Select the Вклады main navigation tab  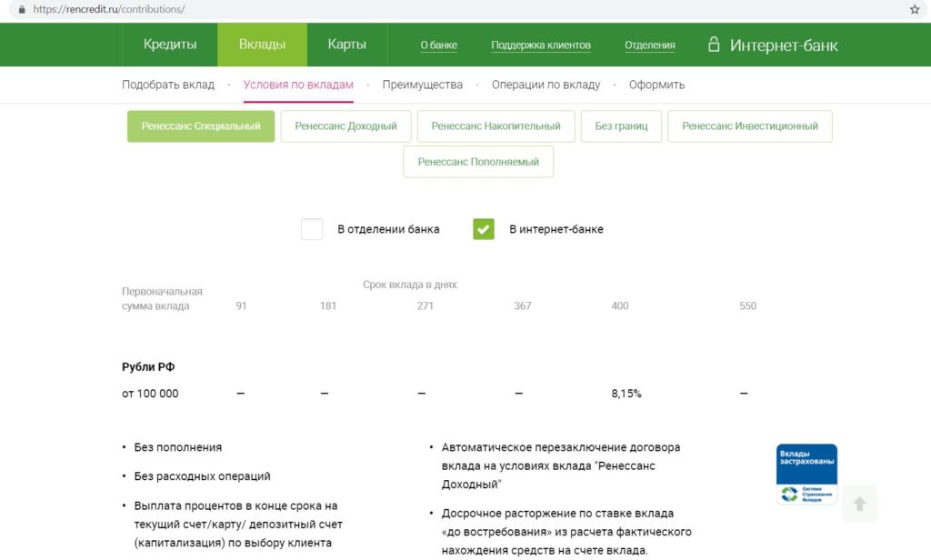pos(262,45)
